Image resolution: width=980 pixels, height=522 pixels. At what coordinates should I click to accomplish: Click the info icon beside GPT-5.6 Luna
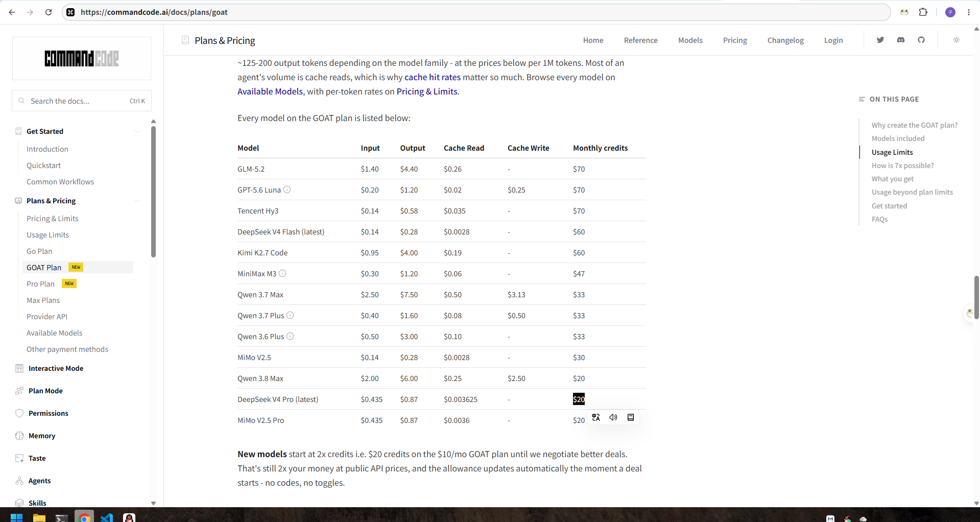[287, 189]
